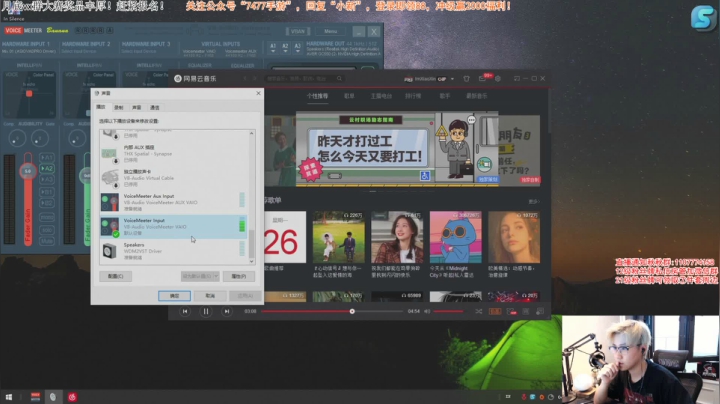This screenshot has width=720, height=404.
Task: Open the Voicemeeter Menu button
Action: (x=331, y=31)
